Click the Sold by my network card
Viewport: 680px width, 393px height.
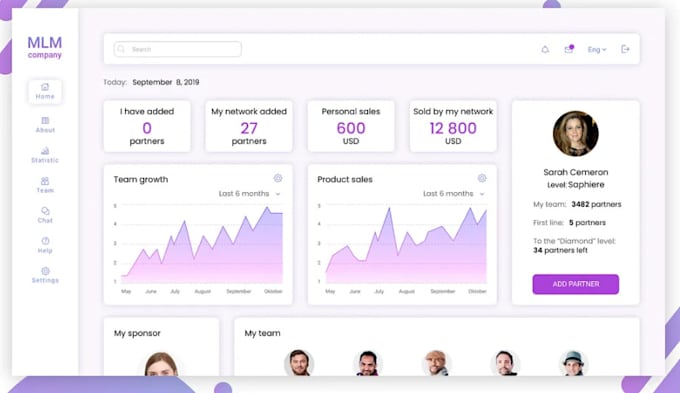[x=453, y=126]
